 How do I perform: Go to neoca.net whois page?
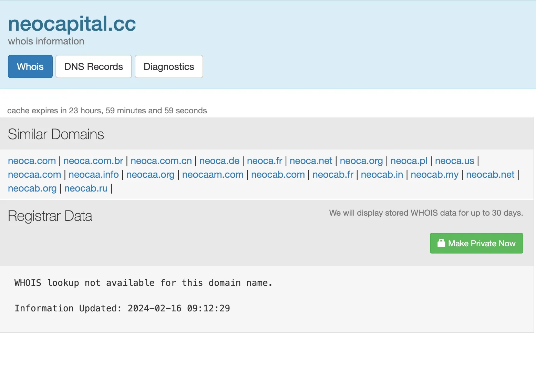(x=311, y=161)
